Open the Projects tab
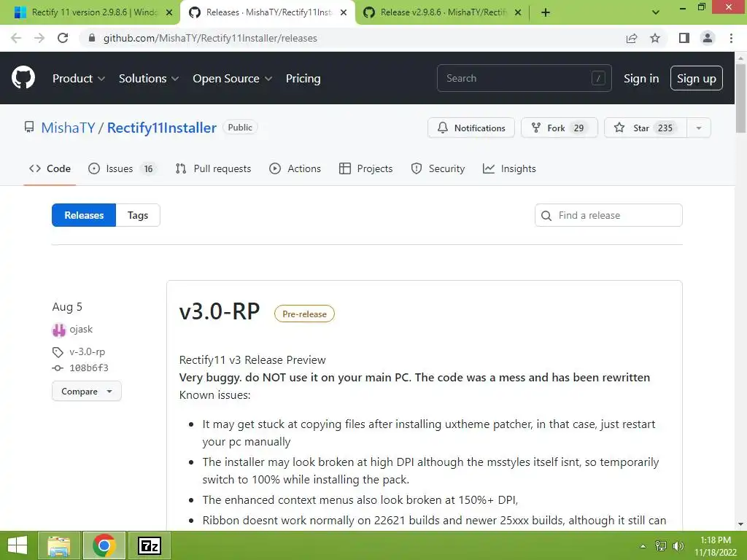747x560 pixels. click(366, 168)
